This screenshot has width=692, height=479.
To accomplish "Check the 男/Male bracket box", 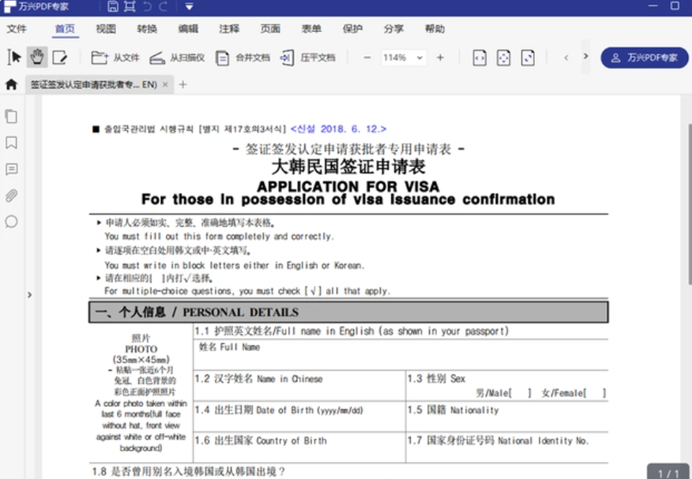I will [521, 393].
